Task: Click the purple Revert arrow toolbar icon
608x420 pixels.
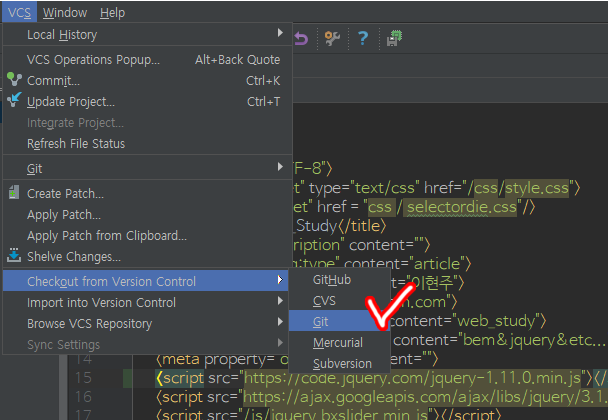Action: 301,38
